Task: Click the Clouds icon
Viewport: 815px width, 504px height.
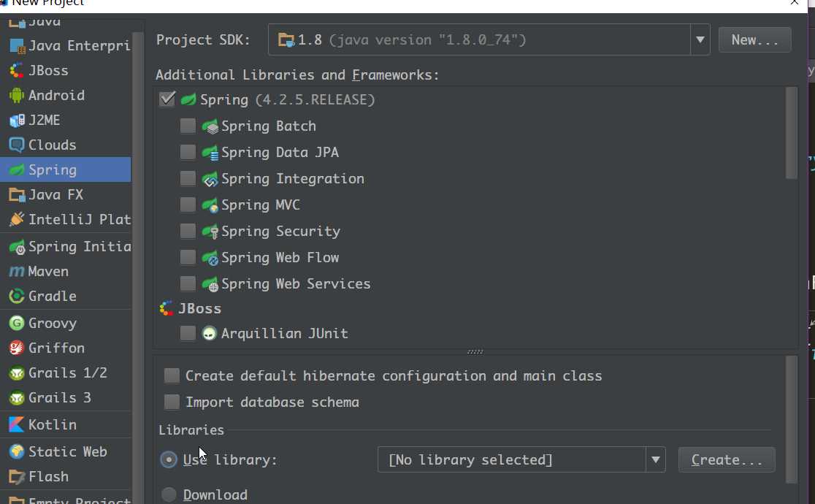Action: pos(17,145)
